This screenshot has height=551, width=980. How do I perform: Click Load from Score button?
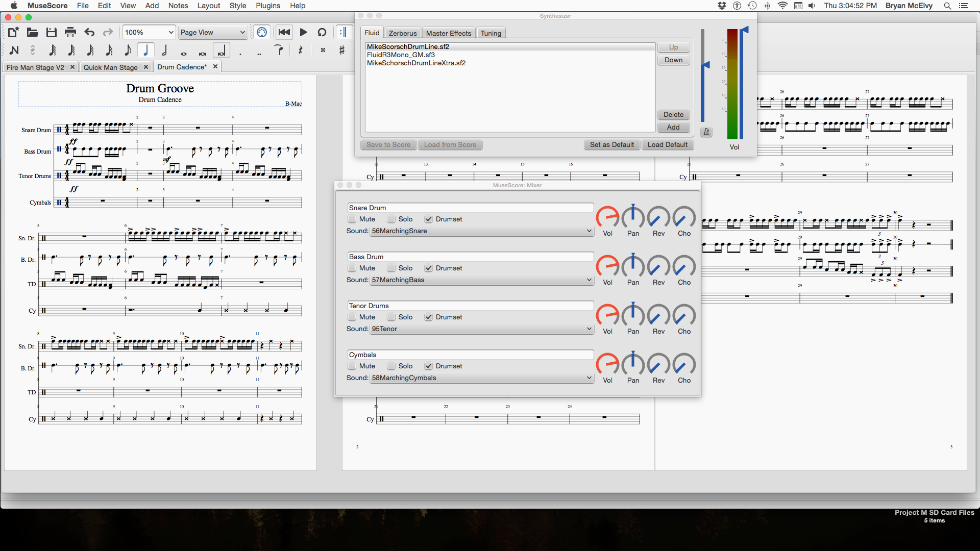pyautogui.click(x=450, y=145)
